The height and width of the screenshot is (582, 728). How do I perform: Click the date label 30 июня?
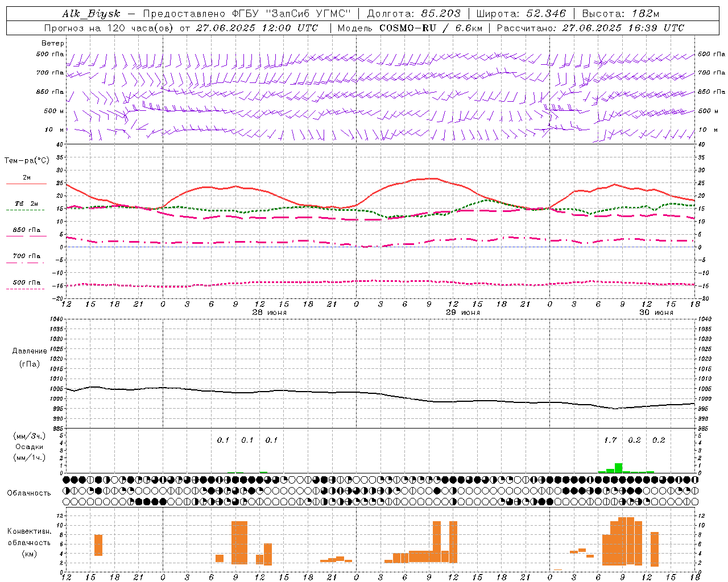pyautogui.click(x=656, y=313)
